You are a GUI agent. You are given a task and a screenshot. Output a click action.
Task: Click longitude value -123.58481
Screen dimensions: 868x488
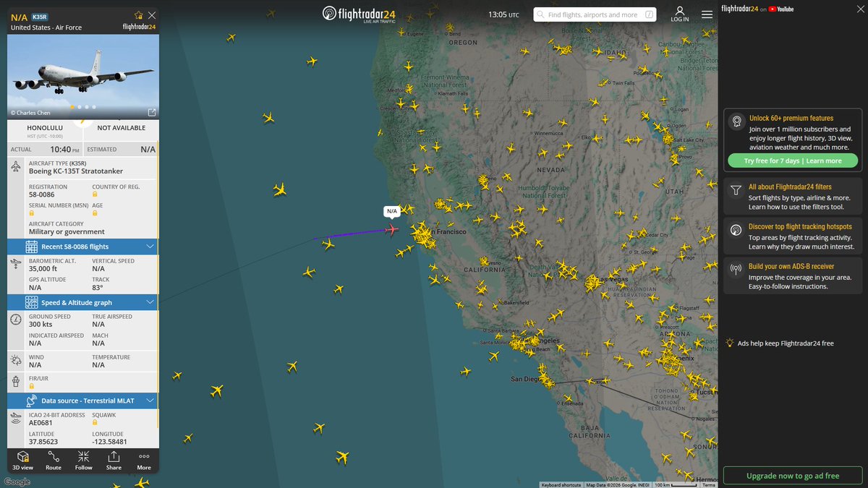(x=109, y=442)
